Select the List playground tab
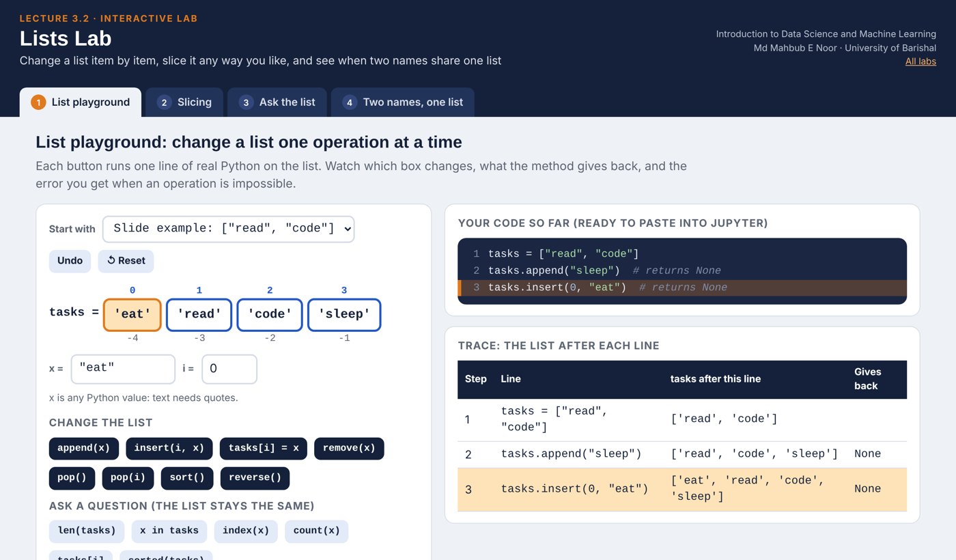Screen dimensions: 956x560 81,102
